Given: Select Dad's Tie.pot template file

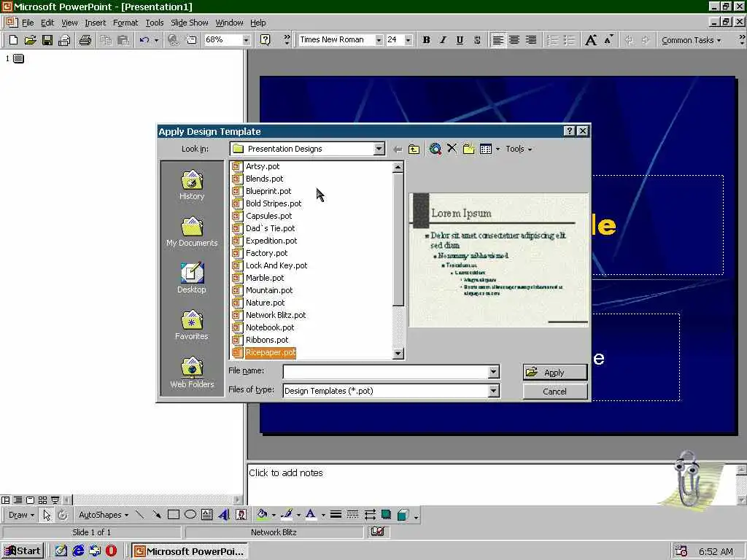Looking at the screenshot, I should pyautogui.click(x=270, y=228).
